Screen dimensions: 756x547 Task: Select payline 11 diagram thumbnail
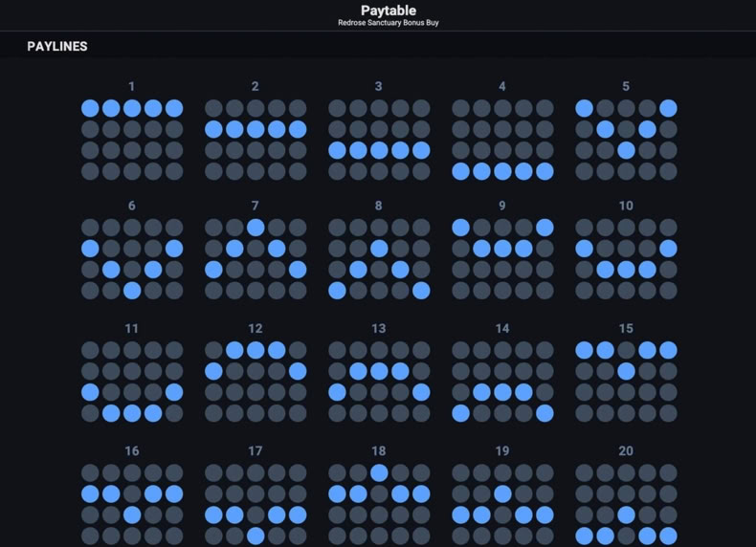pyautogui.click(x=132, y=382)
